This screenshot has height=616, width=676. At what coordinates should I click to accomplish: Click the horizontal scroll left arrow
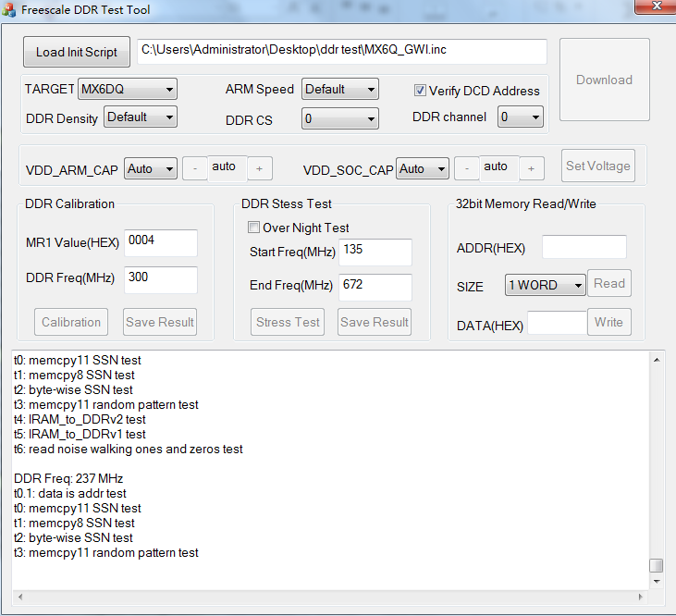[x=19, y=597]
